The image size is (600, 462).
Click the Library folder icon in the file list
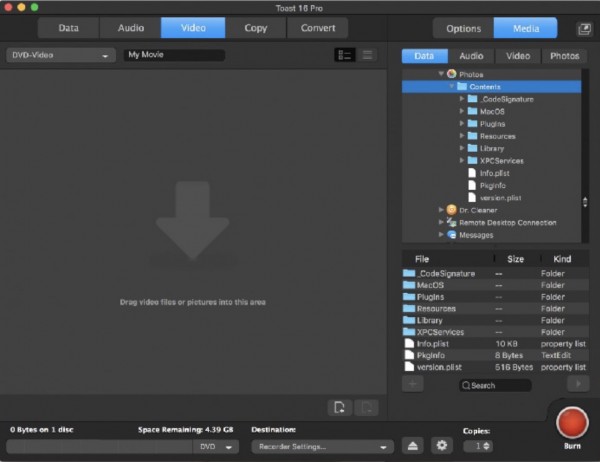409,320
